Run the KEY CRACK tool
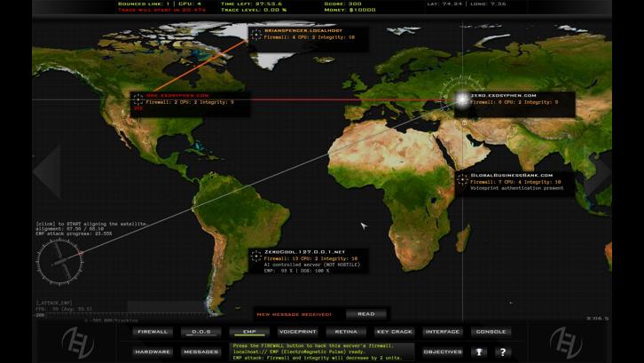 pos(394,332)
